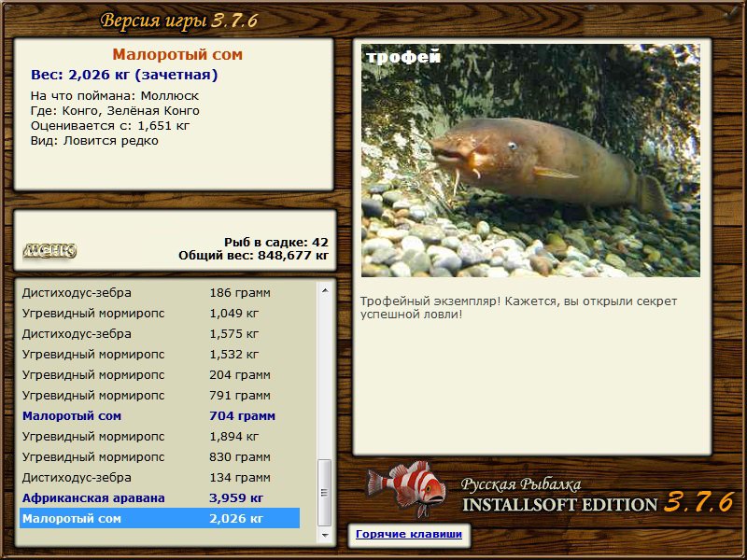Click the scrollbar down arrow in fish list

[x=325, y=535]
